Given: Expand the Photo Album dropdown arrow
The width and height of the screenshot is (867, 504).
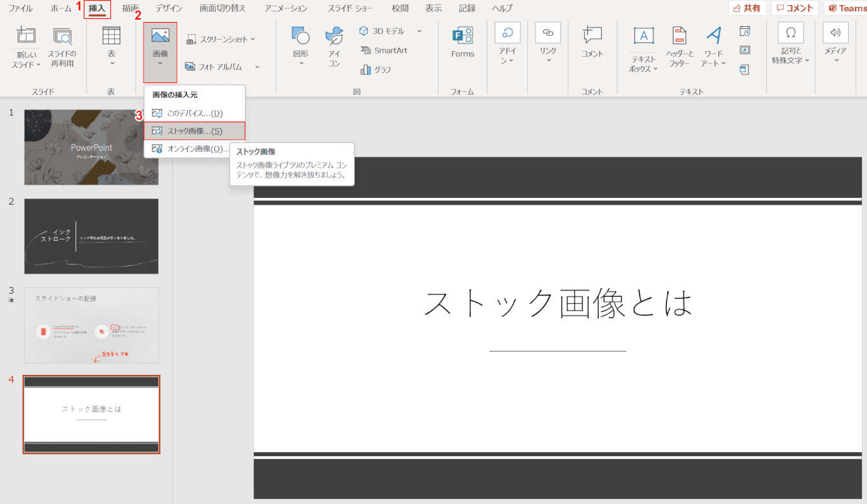Looking at the screenshot, I should tap(257, 66).
